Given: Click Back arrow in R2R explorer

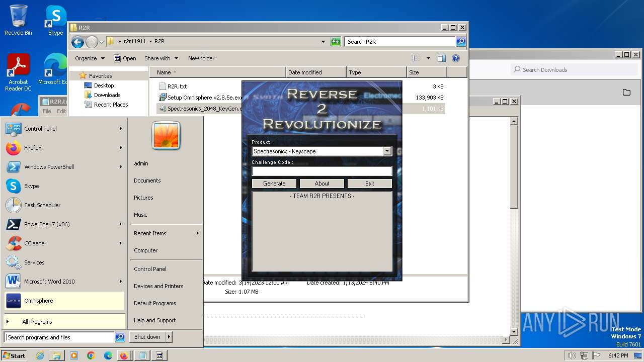Looking at the screenshot, I should [x=77, y=42].
